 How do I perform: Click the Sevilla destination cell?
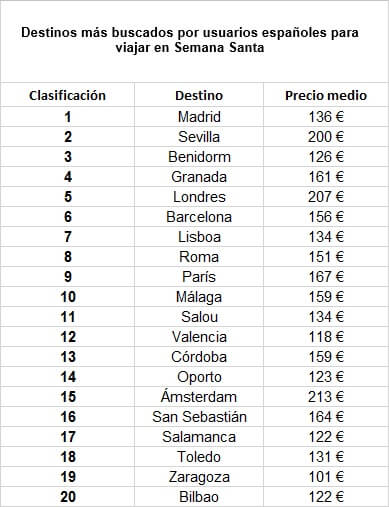point(199,137)
